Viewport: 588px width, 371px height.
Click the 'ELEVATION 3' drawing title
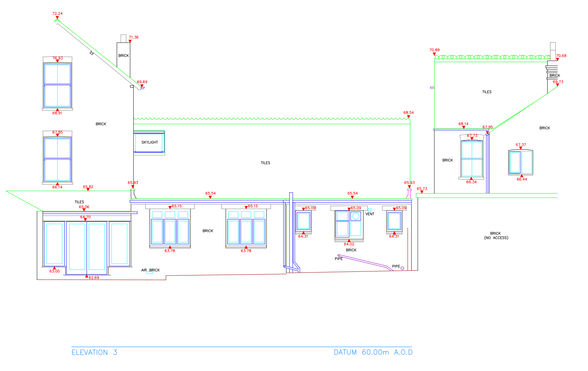pyautogui.click(x=94, y=352)
